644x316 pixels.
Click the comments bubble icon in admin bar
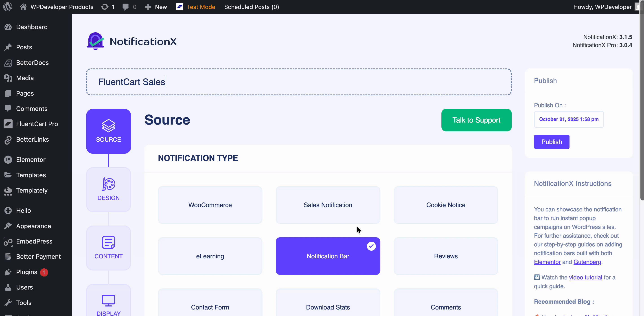[x=125, y=7]
